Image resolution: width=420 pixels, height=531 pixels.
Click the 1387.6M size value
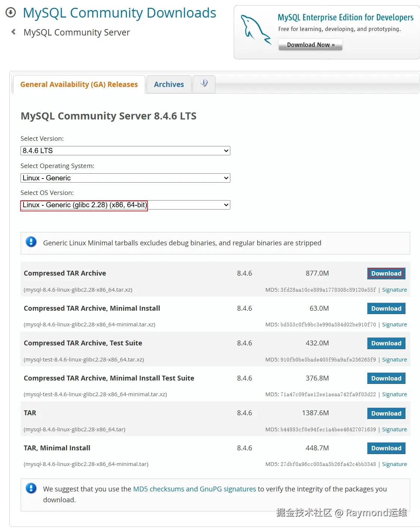(x=315, y=413)
